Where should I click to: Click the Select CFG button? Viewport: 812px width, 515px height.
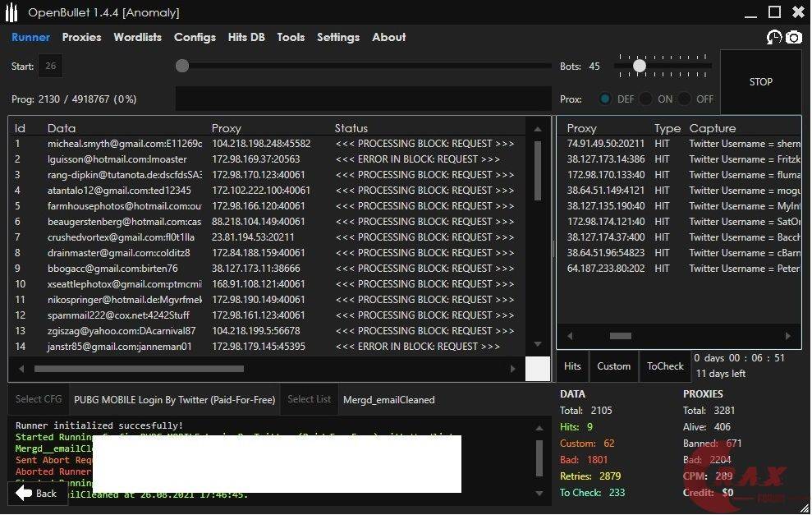(39, 399)
